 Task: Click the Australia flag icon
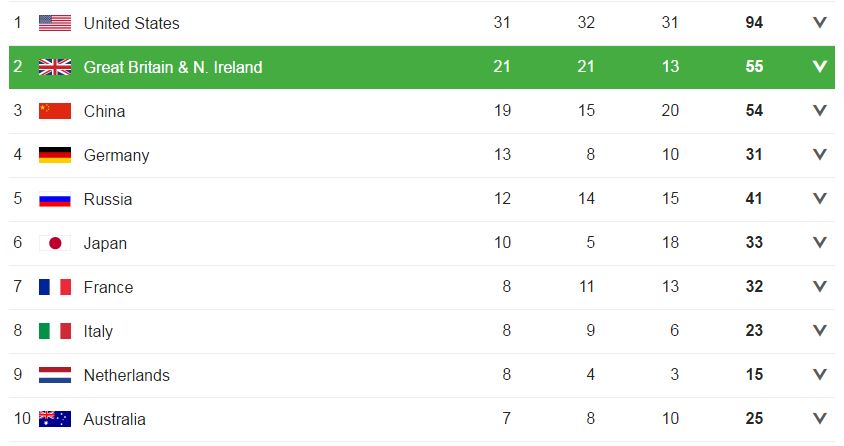[x=55, y=419]
